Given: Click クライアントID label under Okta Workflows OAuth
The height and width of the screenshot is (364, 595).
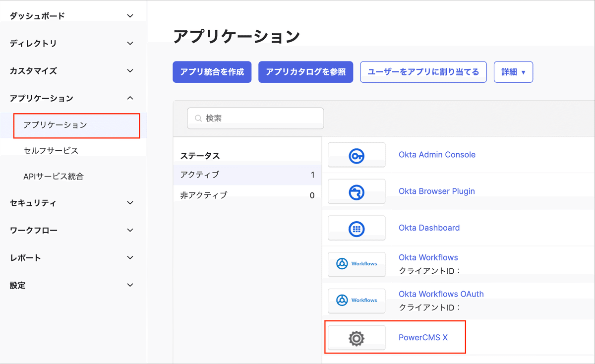Looking at the screenshot, I should [x=430, y=307].
